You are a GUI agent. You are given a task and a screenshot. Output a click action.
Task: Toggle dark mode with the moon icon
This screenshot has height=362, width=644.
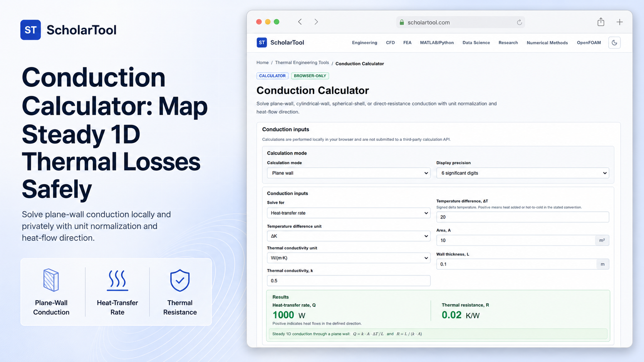coord(614,43)
